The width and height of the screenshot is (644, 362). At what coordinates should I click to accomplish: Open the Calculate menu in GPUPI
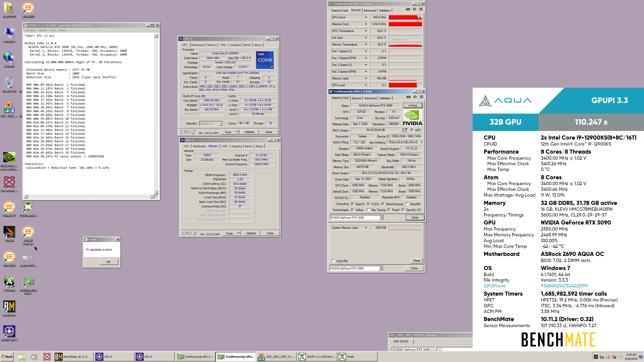coord(30,30)
